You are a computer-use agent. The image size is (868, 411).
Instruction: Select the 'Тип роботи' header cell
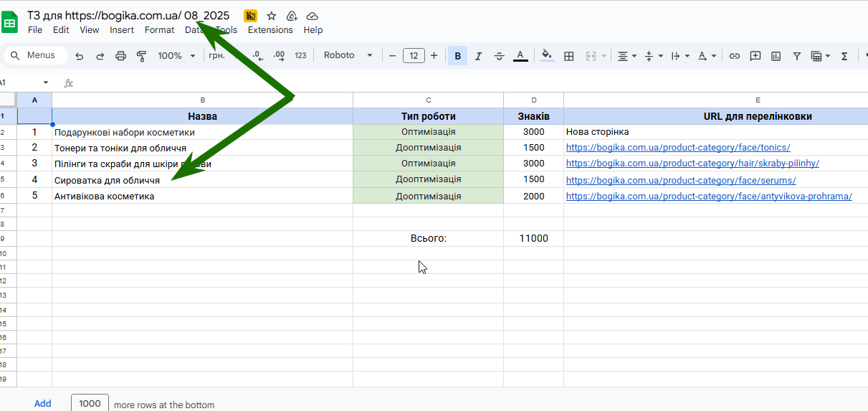point(428,116)
